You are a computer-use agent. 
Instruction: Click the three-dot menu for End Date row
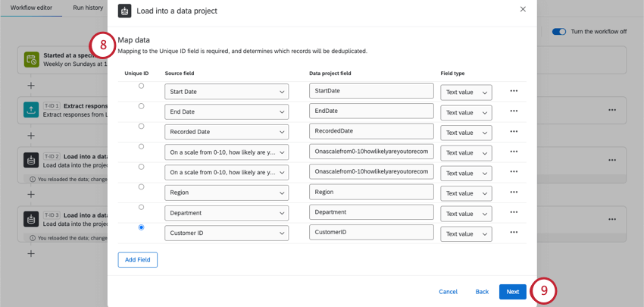click(x=514, y=111)
